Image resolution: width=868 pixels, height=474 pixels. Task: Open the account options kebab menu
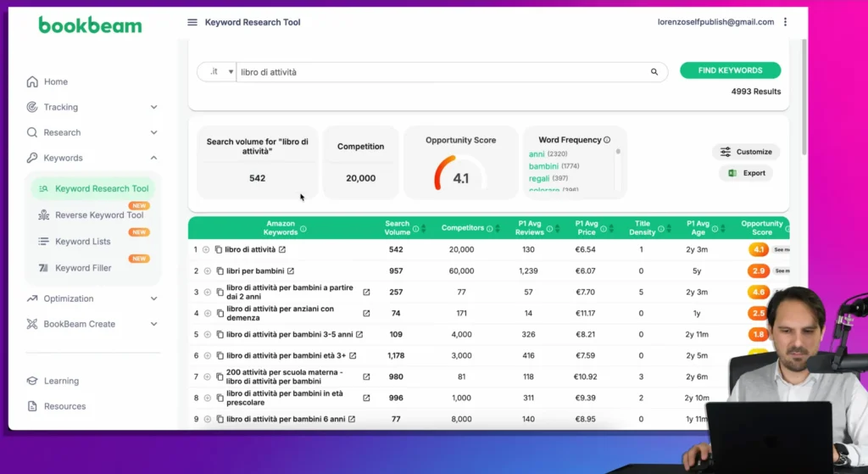click(785, 22)
